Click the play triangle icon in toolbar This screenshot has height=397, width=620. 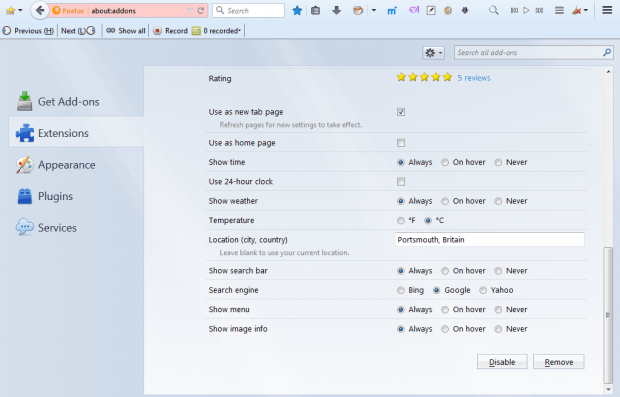526,11
